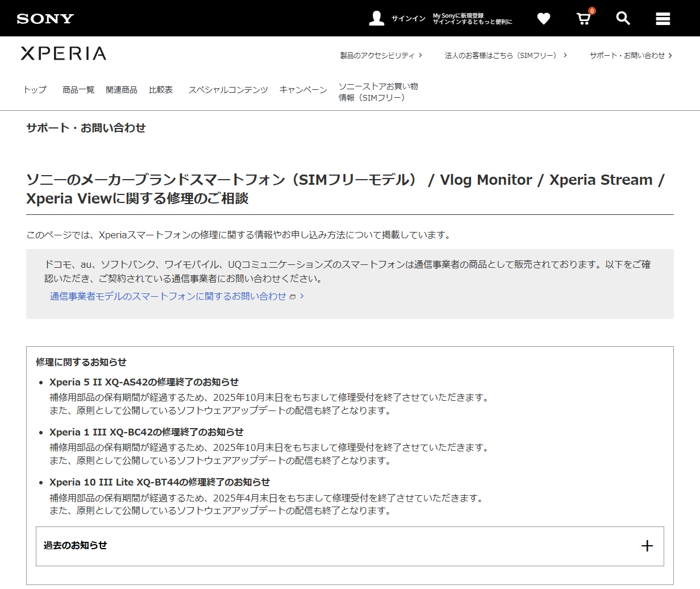This screenshot has width=700, height=589.
Task: Go to 関連商品 navigation item
Action: click(122, 90)
